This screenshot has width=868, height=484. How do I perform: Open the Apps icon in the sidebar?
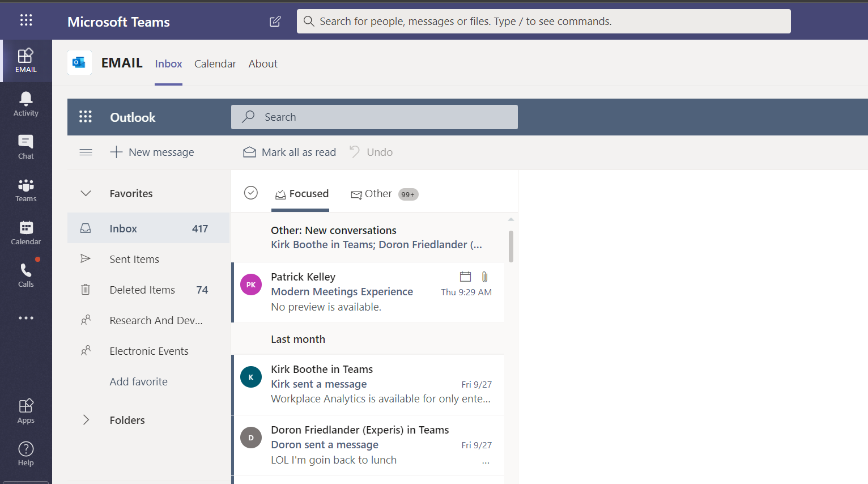tap(25, 410)
